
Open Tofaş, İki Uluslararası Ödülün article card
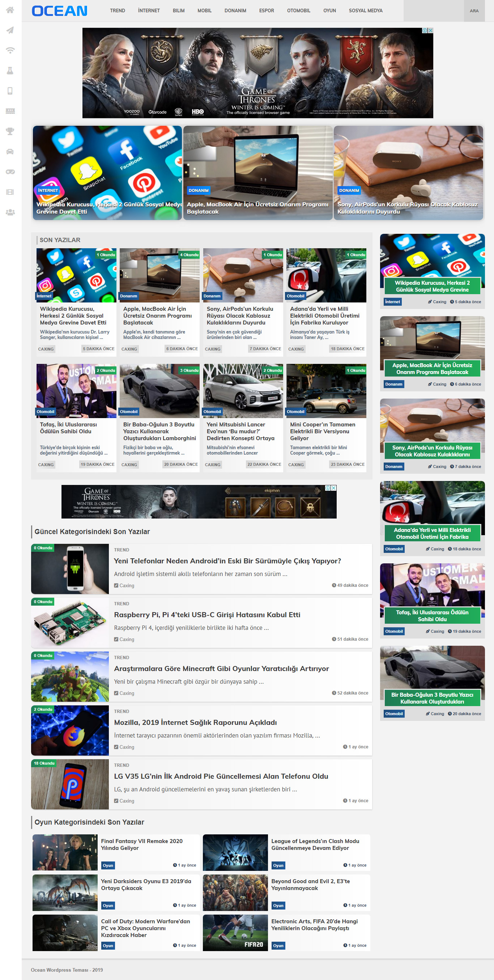76,418
